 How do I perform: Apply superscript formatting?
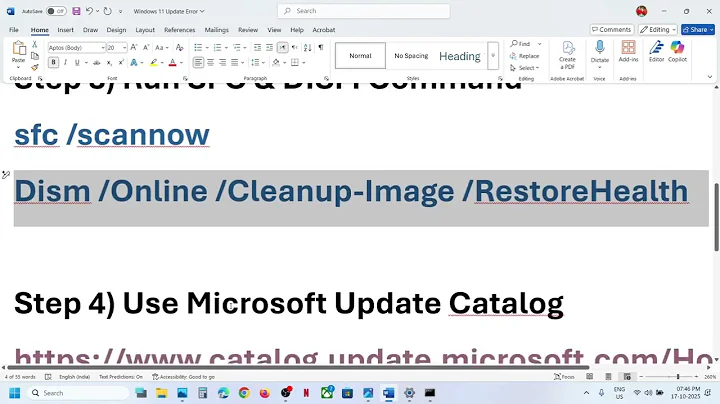[x=121, y=62]
